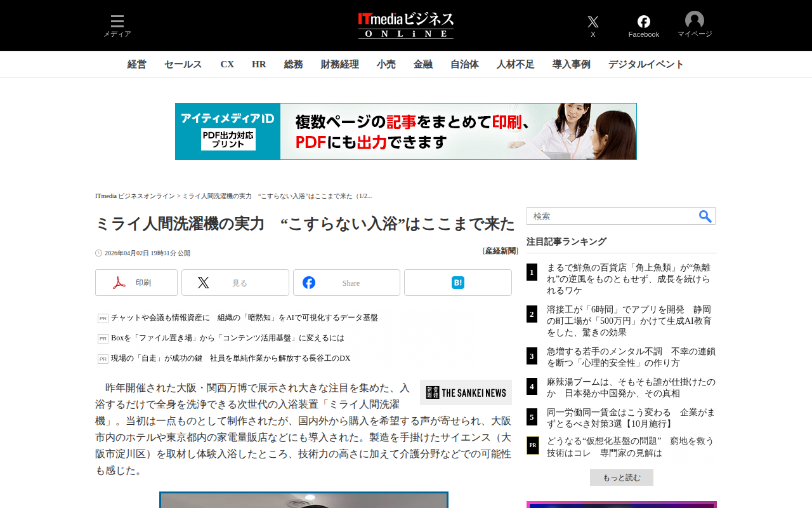Select the 財務経理 navigation item
Viewport: 812px width, 508px height.
[x=340, y=64]
